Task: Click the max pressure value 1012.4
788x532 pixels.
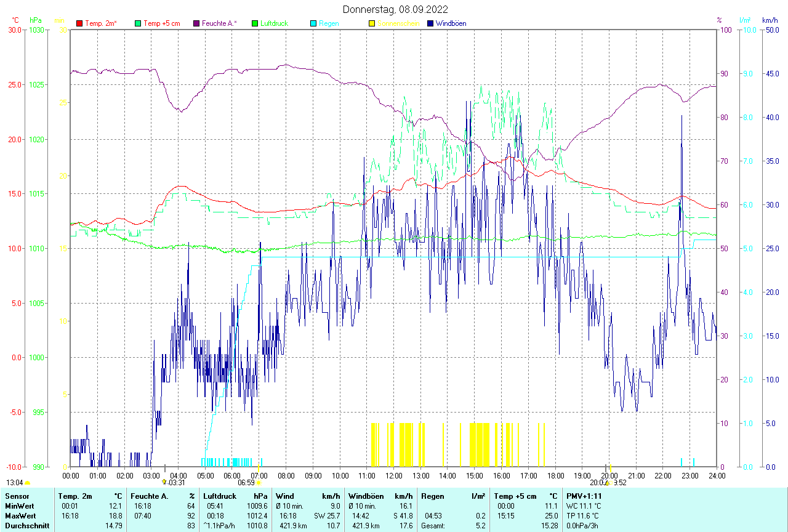Action: click(x=258, y=515)
